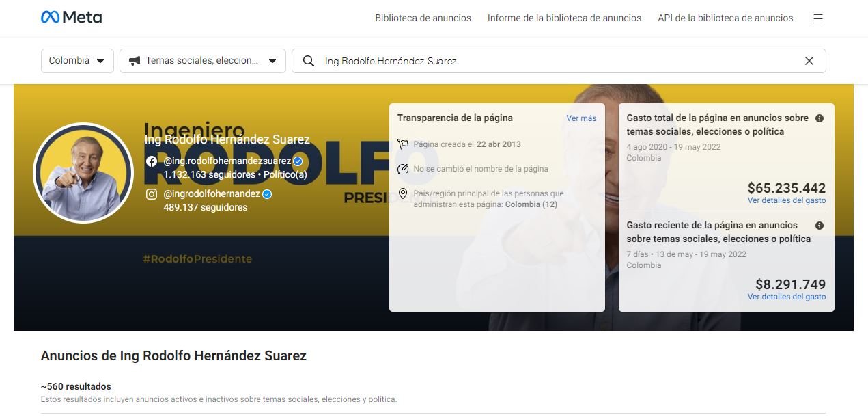Click the recent spend amount $8.291.749
This screenshot has height=417, width=868.
[x=790, y=284]
